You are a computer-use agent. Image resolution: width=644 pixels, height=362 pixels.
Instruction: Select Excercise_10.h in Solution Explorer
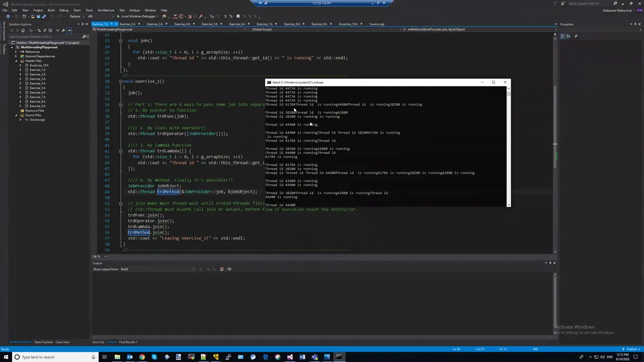(x=39, y=65)
